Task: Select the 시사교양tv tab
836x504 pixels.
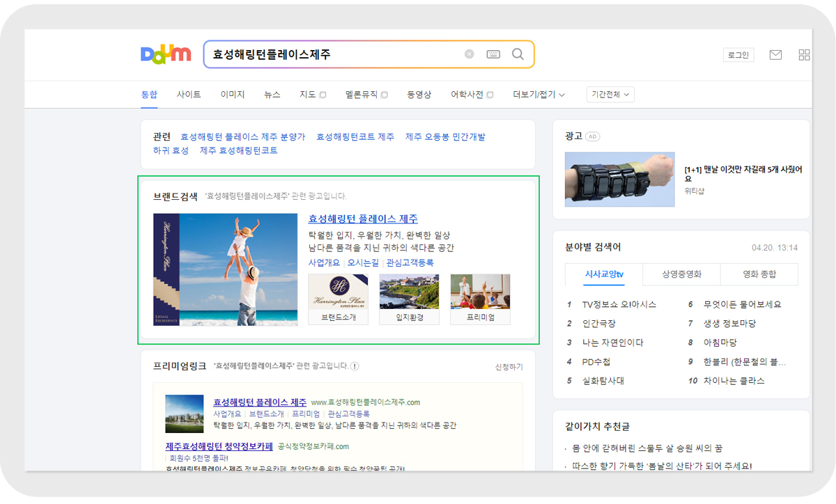Action: (x=604, y=274)
